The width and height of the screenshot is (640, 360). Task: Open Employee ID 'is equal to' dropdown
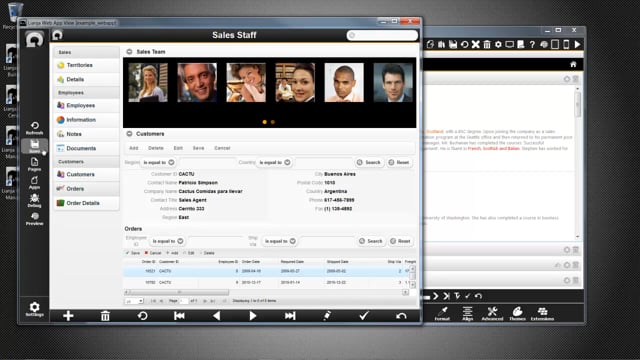point(167,241)
